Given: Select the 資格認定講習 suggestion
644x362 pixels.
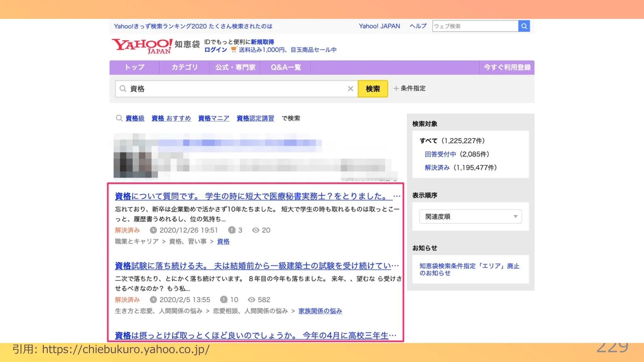Looking at the screenshot, I should click(x=255, y=118).
